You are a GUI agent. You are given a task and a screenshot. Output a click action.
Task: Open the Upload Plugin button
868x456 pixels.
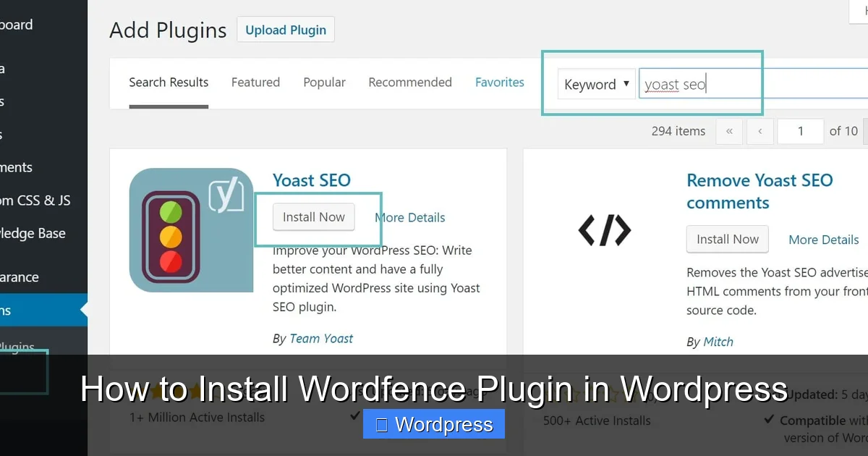(x=285, y=30)
